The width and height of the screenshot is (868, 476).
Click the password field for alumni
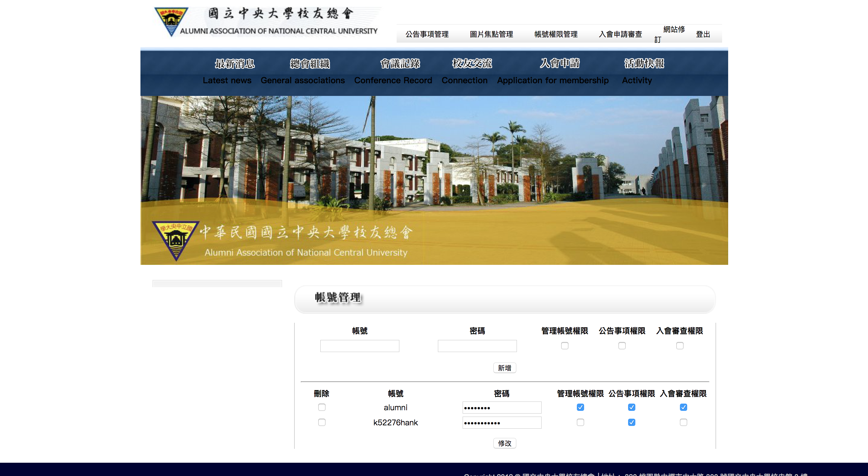pos(502,408)
